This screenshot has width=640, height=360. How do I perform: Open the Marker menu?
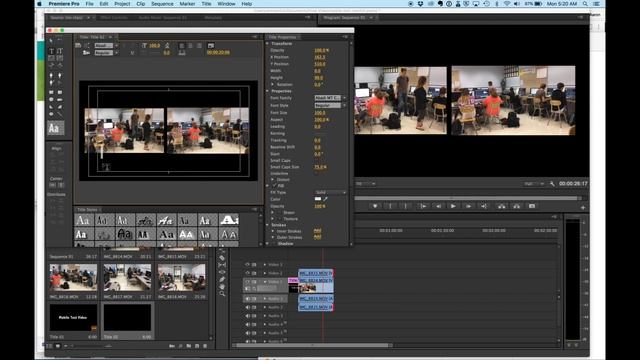[187, 4]
